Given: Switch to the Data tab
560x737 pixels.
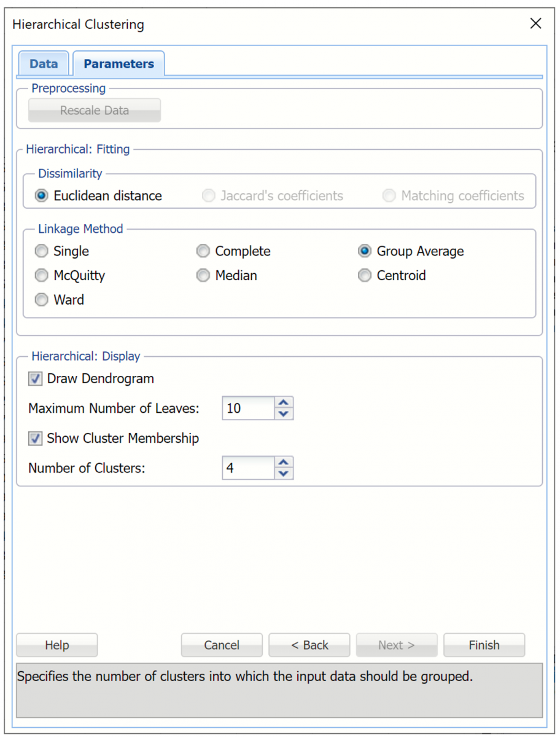Looking at the screenshot, I should pyautogui.click(x=44, y=64).
